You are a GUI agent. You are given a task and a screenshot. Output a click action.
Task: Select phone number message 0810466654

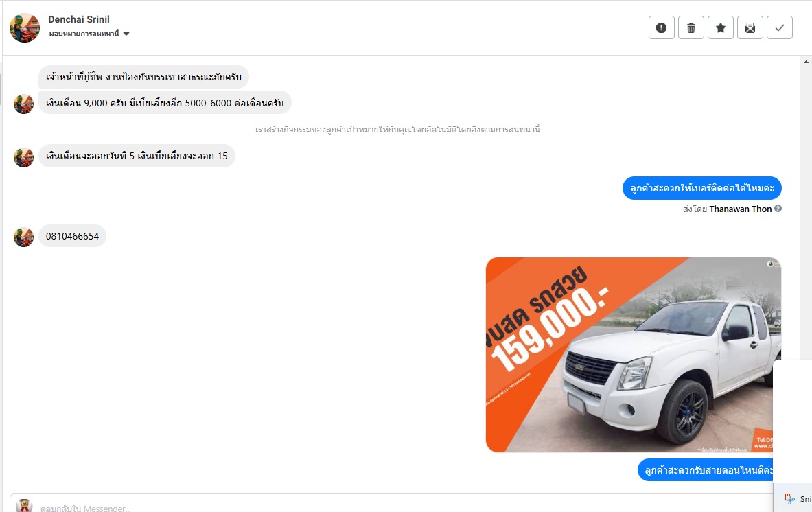[72, 236]
